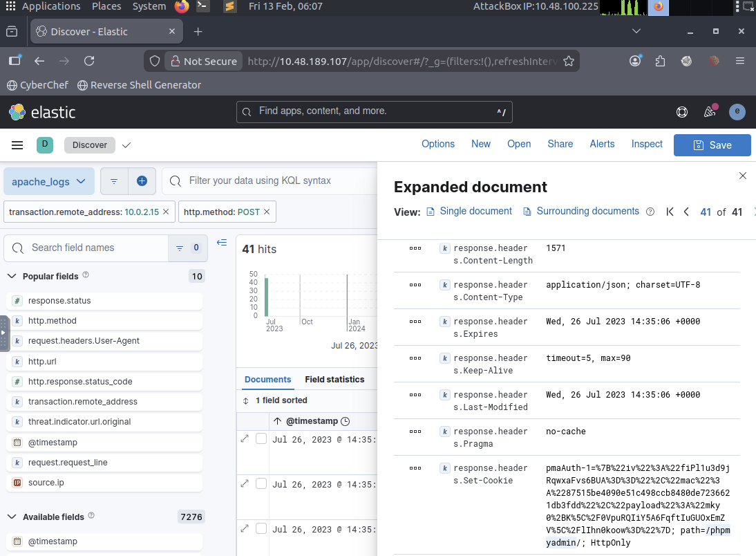
Task: Click the add filter plus icon
Action: tap(142, 181)
